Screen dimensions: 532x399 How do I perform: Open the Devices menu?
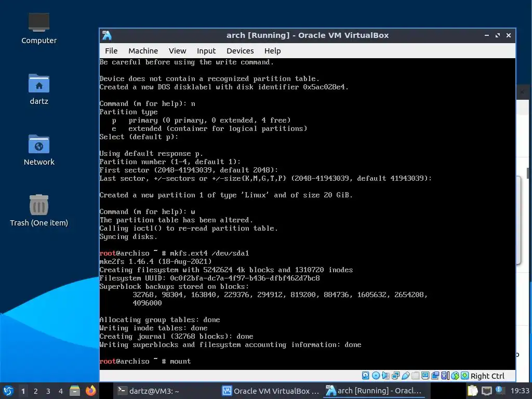[240, 51]
